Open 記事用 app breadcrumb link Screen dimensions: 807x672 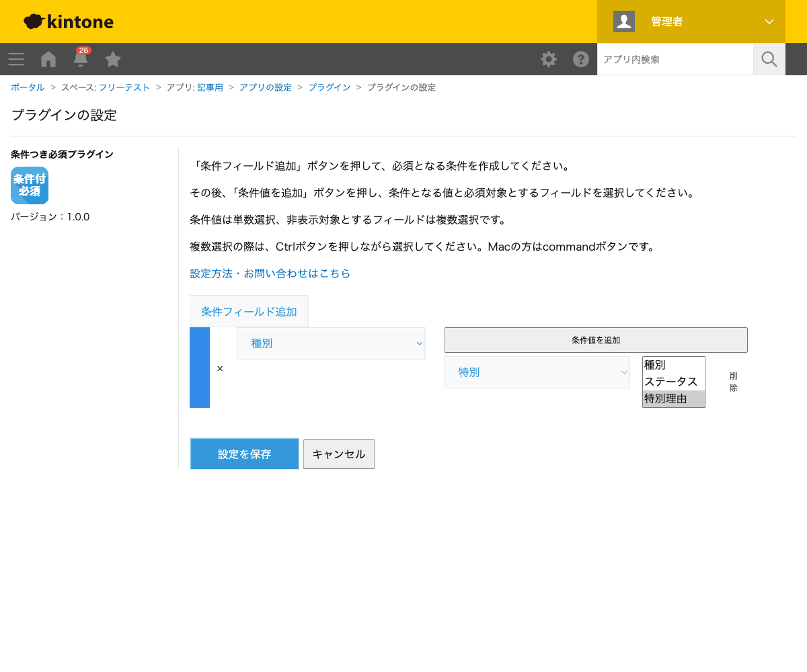pos(210,87)
